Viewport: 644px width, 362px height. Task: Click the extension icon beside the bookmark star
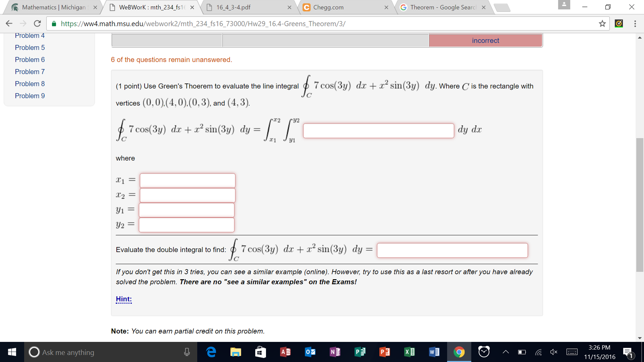[x=619, y=23]
